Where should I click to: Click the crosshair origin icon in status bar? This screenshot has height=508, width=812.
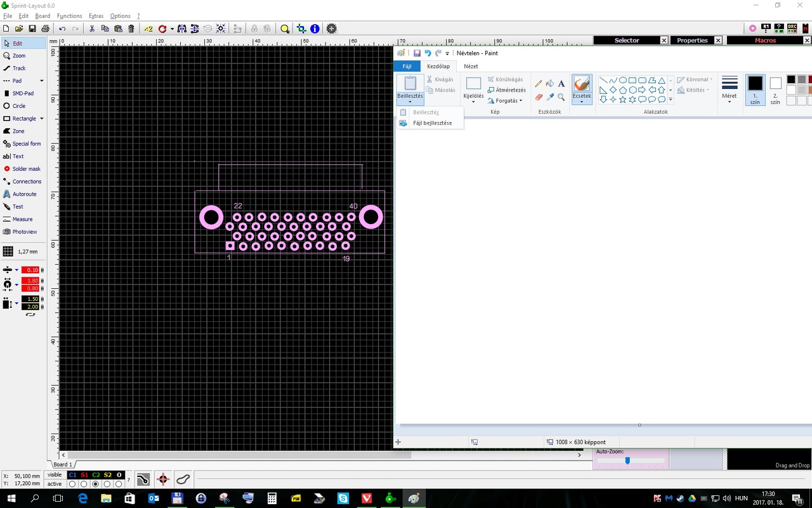(163, 479)
